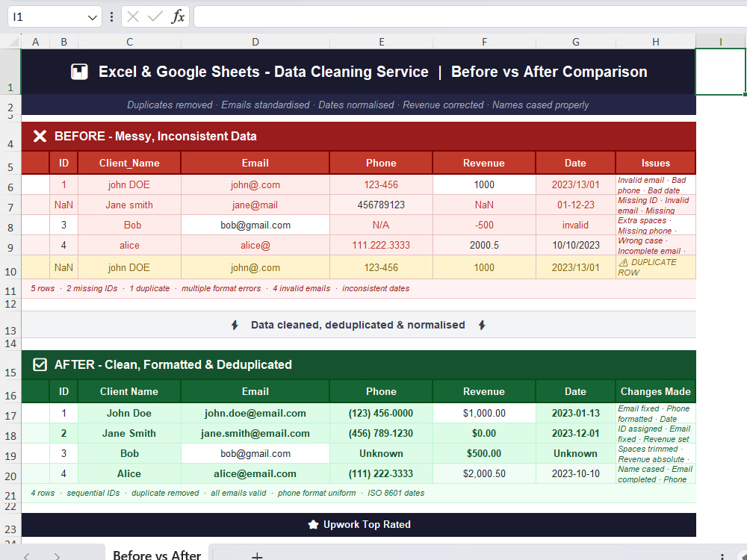The image size is (747, 560).
Task: Open the Insert Function fx button
Action: click(178, 17)
